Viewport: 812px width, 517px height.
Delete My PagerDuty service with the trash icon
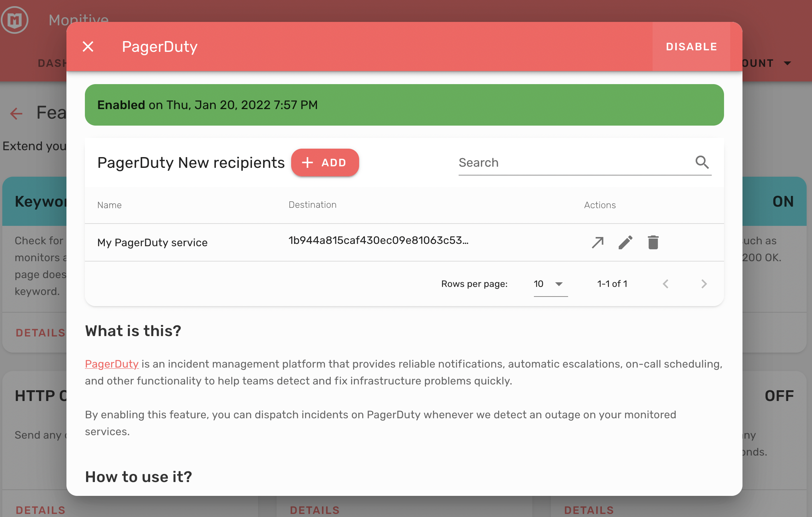(x=653, y=242)
